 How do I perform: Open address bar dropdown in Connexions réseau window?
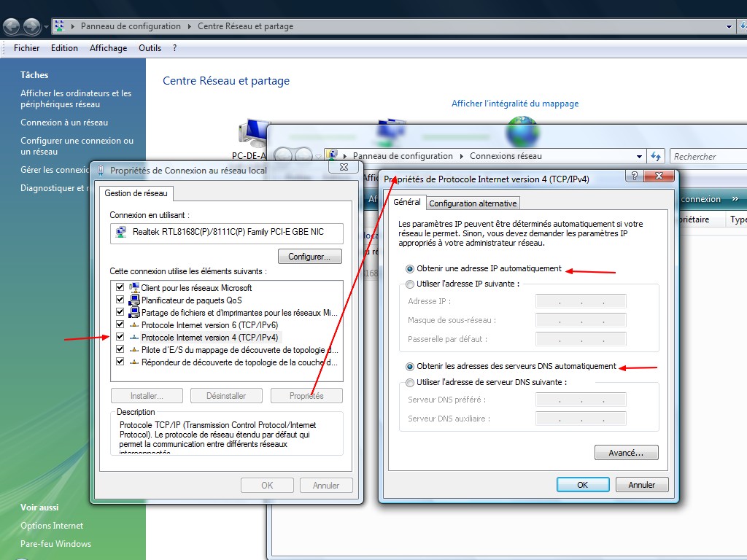point(639,156)
